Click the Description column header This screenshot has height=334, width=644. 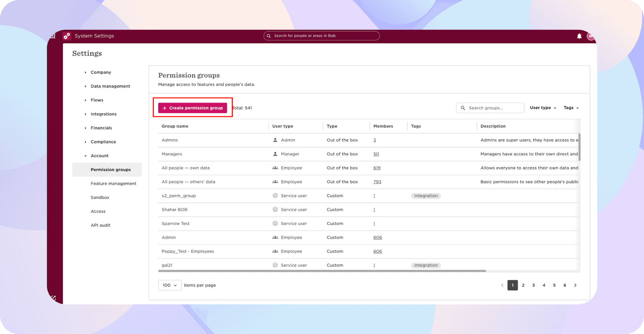[x=493, y=126]
